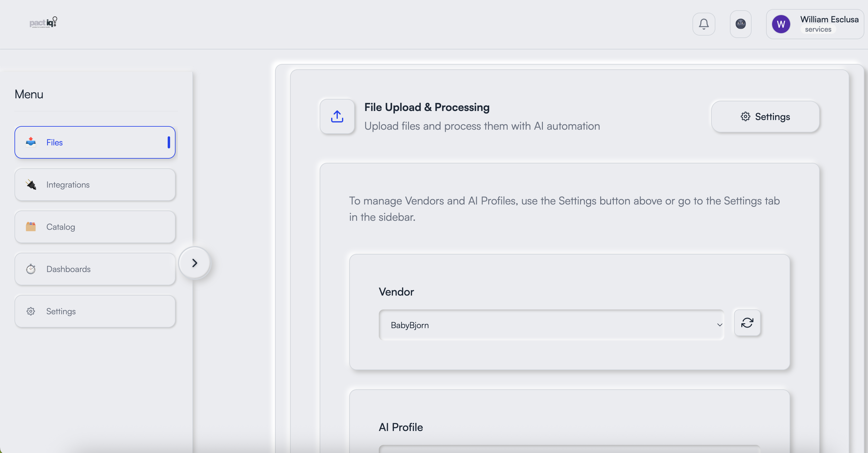The width and height of the screenshot is (868, 453).
Task: Click the dark round face icon
Action: 740,24
